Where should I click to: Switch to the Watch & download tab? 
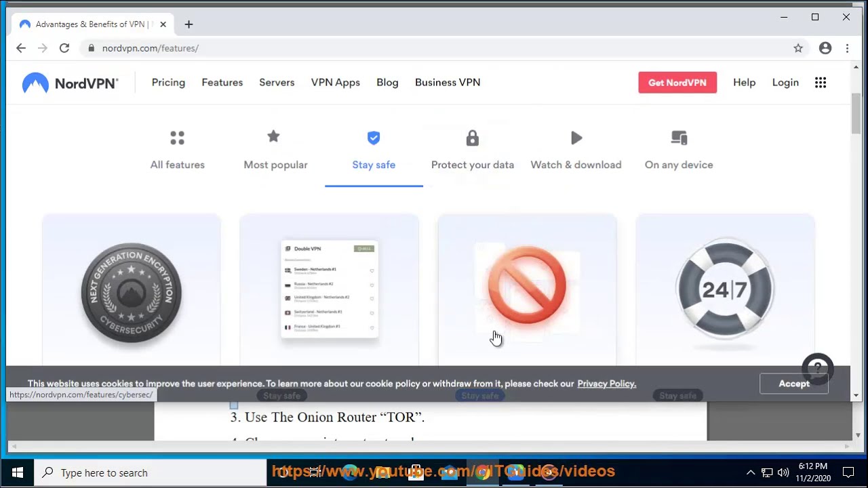pos(576,150)
